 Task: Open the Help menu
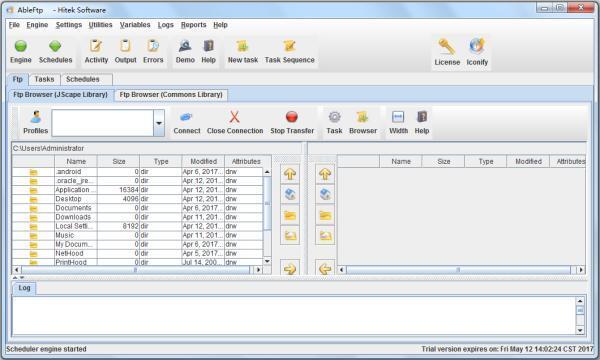[x=220, y=25]
